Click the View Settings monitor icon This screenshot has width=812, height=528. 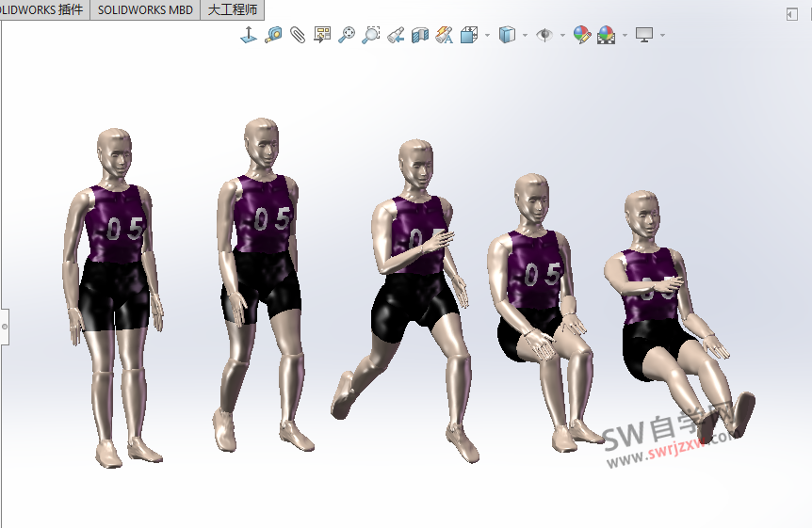click(644, 35)
